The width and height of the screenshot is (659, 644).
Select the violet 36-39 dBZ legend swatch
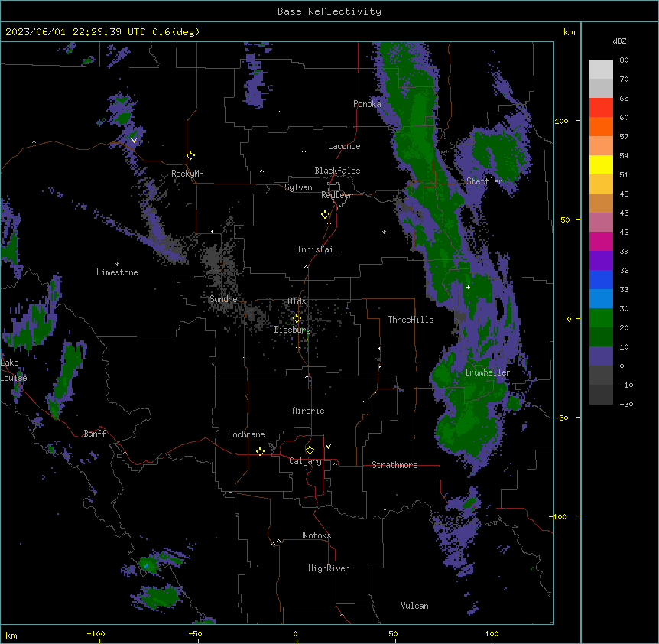tap(601, 261)
